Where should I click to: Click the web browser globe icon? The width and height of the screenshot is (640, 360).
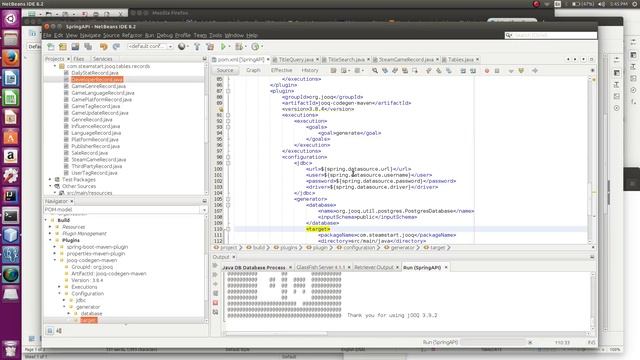click(x=182, y=47)
